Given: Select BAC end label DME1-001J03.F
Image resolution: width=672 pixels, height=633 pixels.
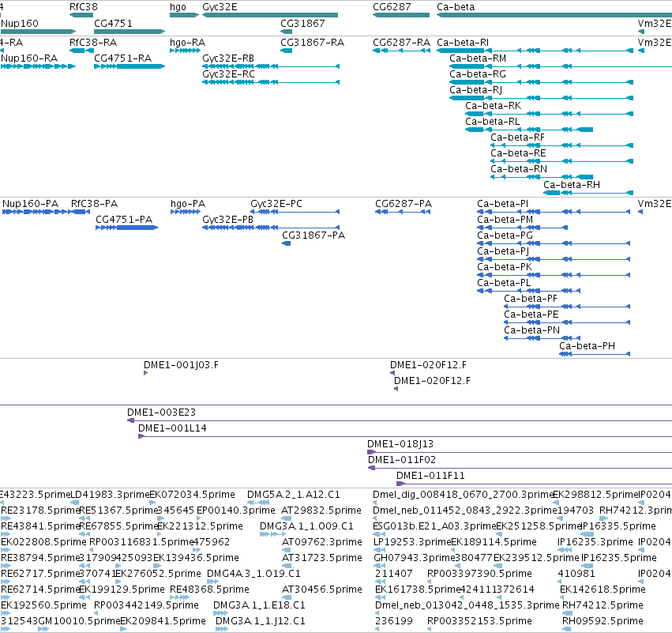Looking at the screenshot, I should tap(181, 365).
